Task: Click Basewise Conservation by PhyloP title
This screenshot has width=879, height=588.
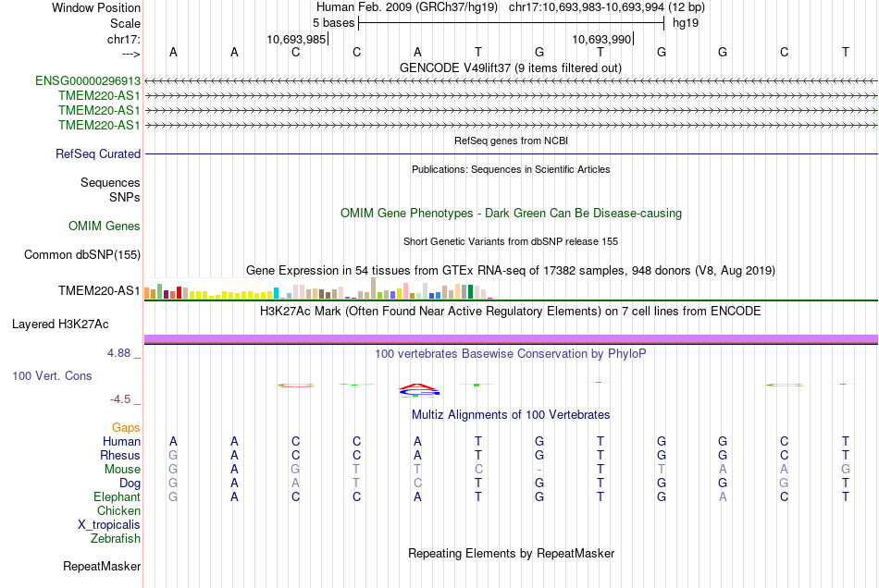Action: pyautogui.click(x=511, y=353)
